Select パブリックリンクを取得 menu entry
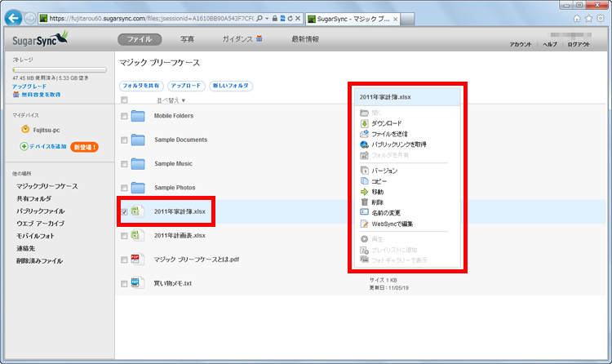 coord(398,144)
